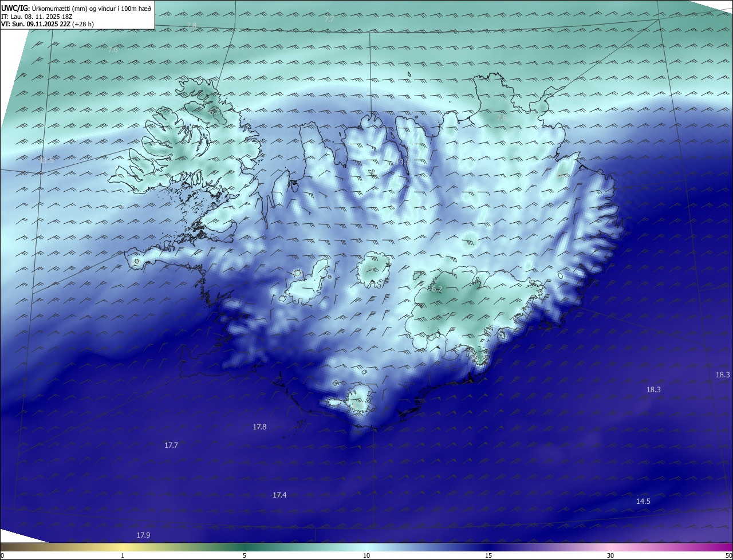The image size is (733, 560).
Task: Click the colour scale tick label "0"
Action: [x=2, y=555]
